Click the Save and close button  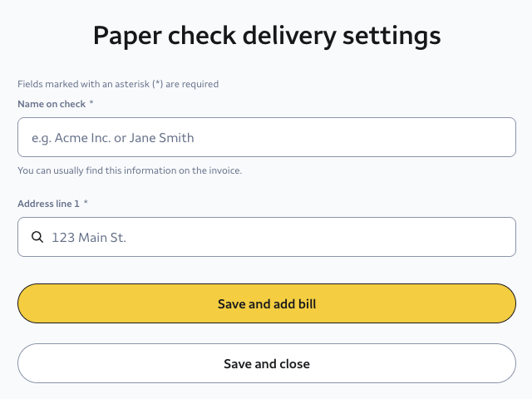(266, 364)
